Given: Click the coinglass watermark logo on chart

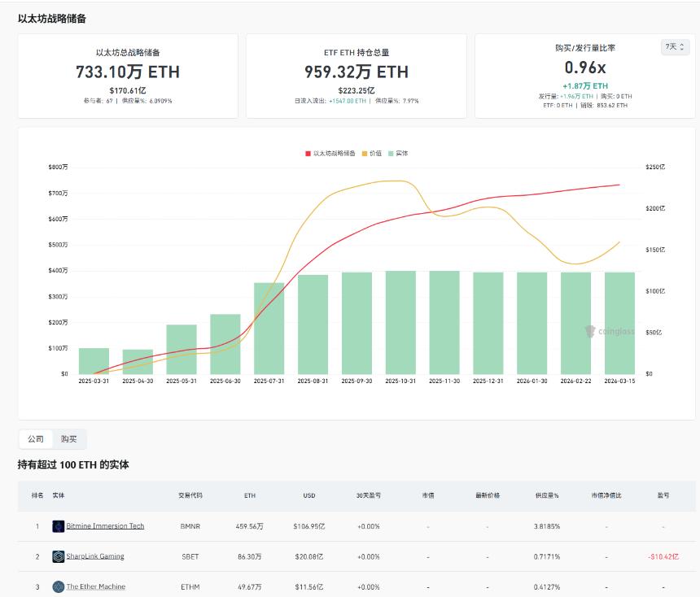Looking at the screenshot, I should coord(610,331).
